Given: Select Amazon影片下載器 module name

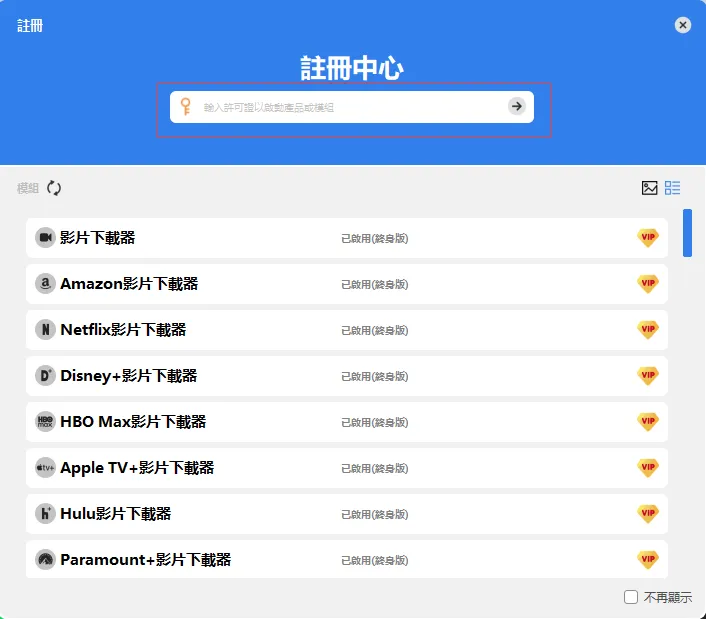Looking at the screenshot, I should pos(129,284).
